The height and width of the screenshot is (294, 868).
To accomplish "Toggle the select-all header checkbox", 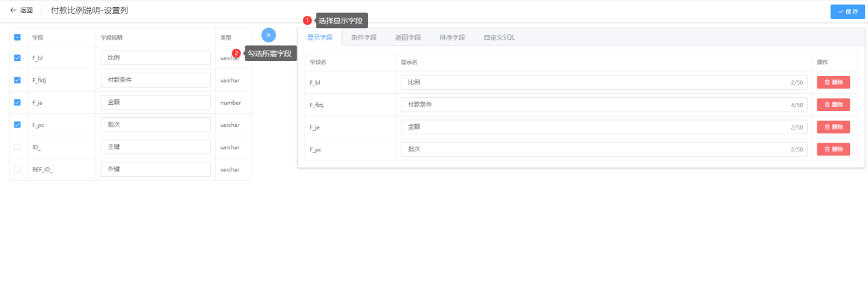I will [x=17, y=37].
